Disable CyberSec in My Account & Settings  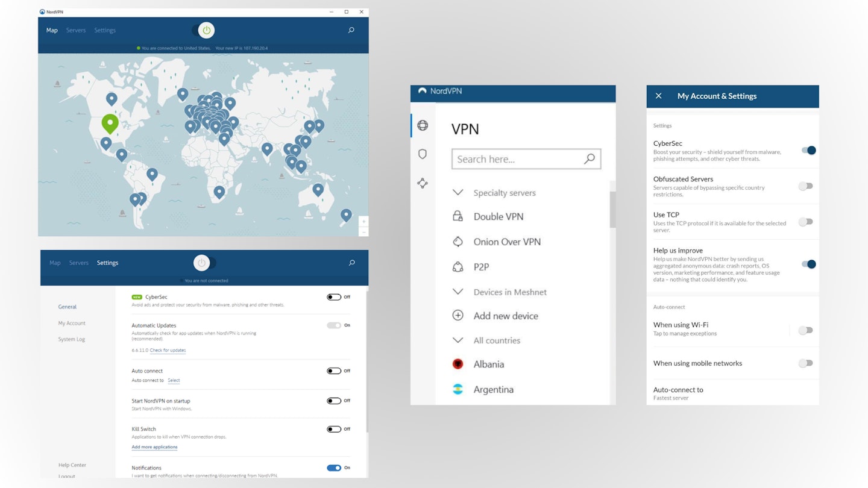tap(808, 150)
